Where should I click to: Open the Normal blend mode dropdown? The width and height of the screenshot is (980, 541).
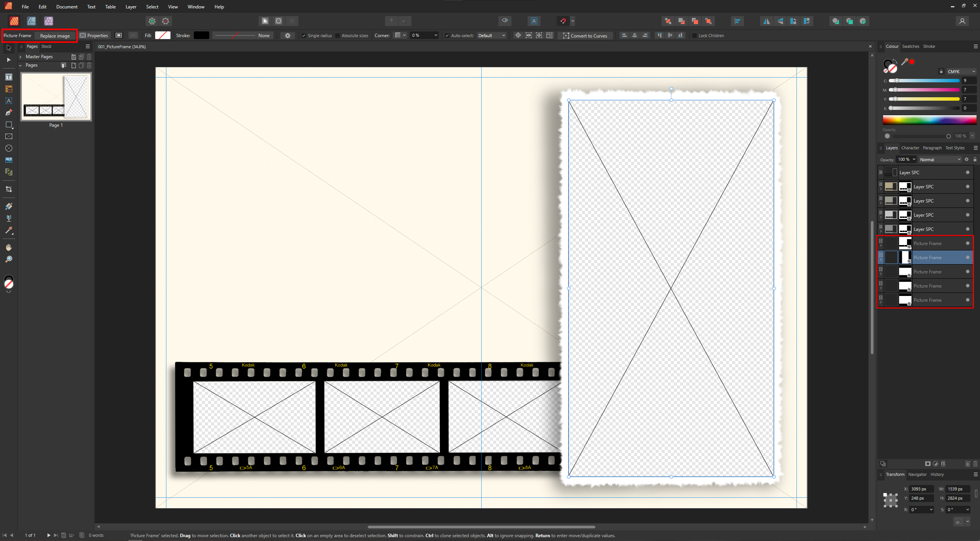pos(940,160)
